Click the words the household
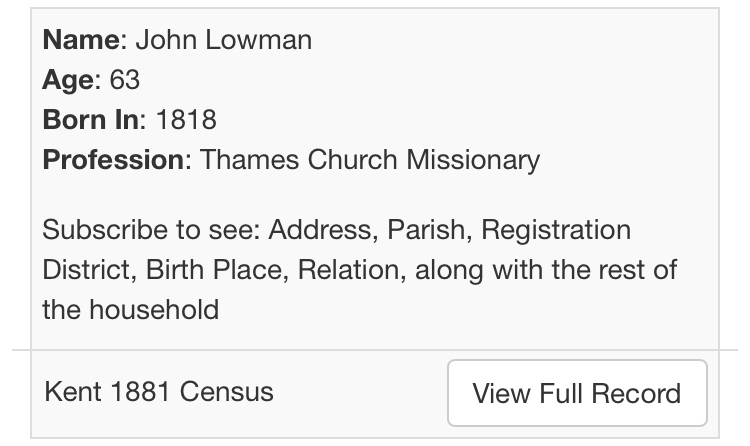 131,309
